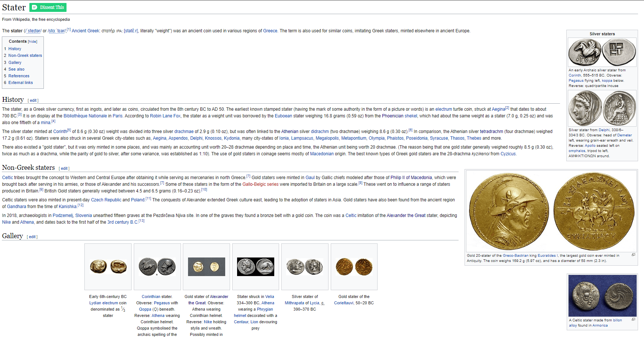Click enlarge icon under the Celtic stater image
644x337 pixels.
tap(633, 320)
